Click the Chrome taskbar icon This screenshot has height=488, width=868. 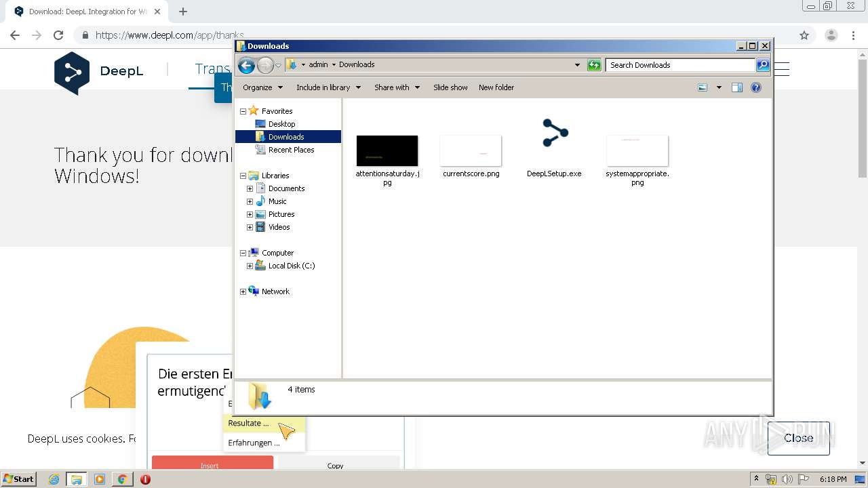click(x=122, y=479)
